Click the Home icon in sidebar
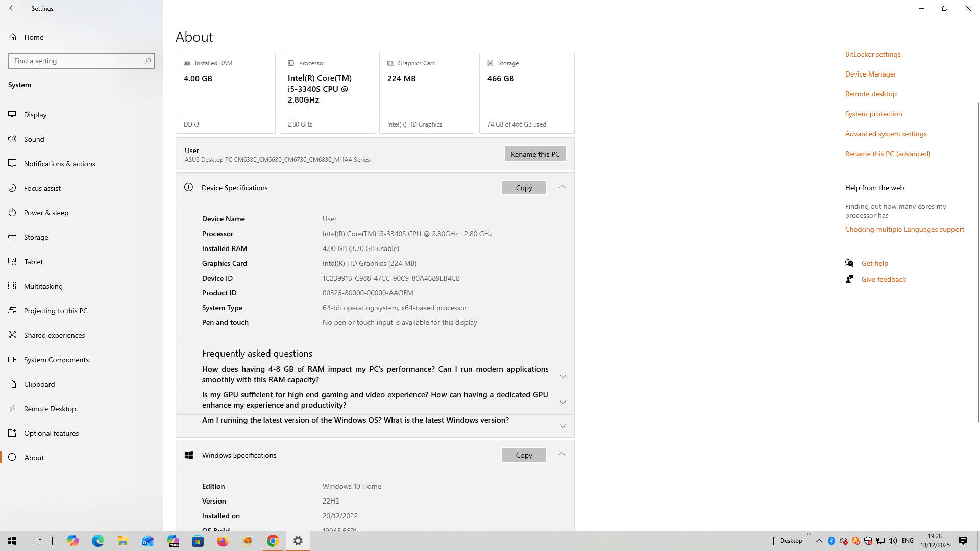980x551 pixels. (13, 37)
